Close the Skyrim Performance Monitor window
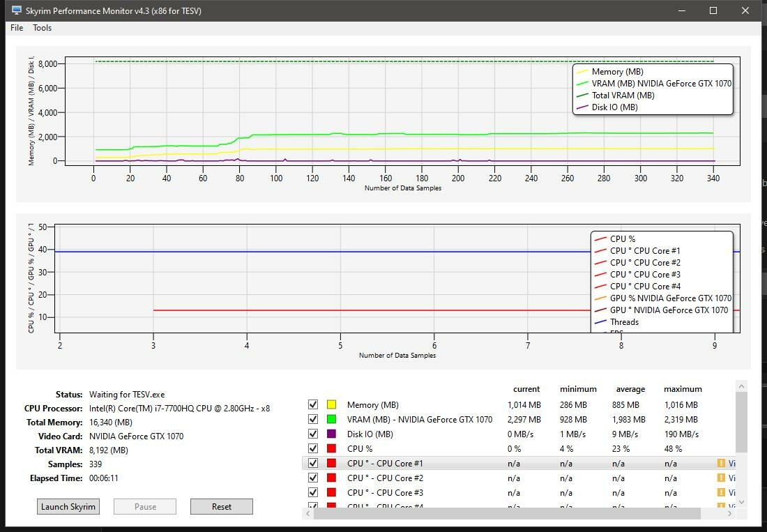Image resolution: width=767 pixels, height=532 pixels. (745, 10)
